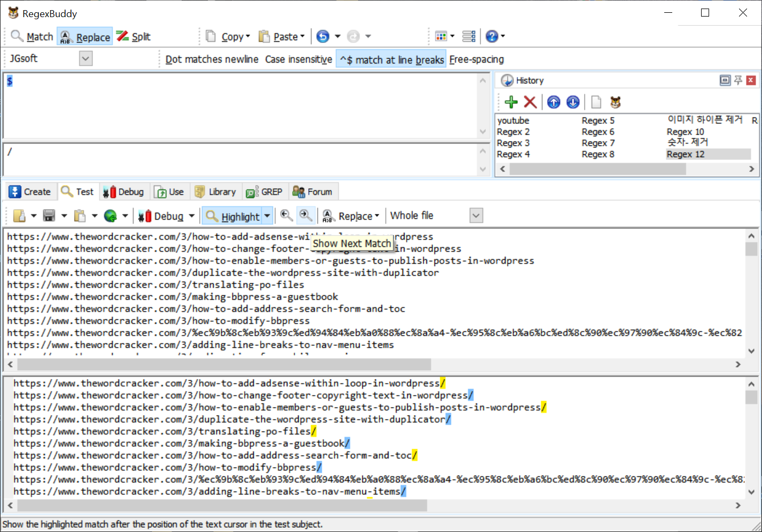The height and width of the screenshot is (532, 762).
Task: Click the RegexBuddy mascot icon in History
Action: coord(616,102)
